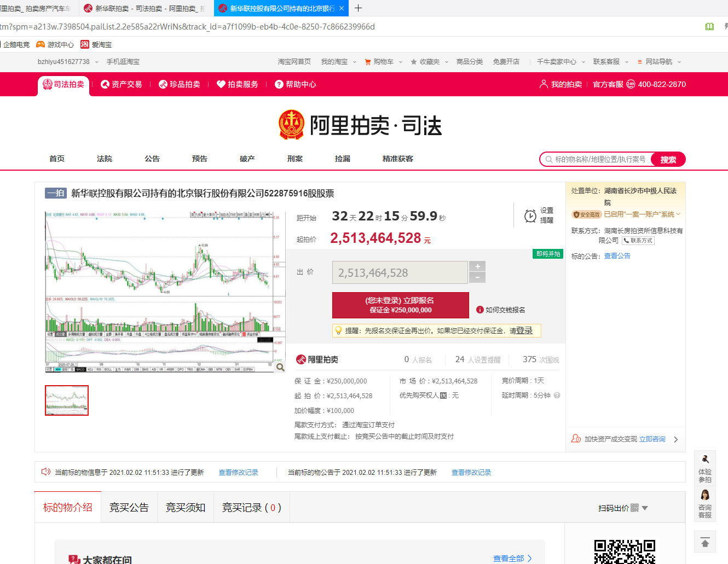Click the 阿里拍卖·司法 logo emblem

coord(292,125)
